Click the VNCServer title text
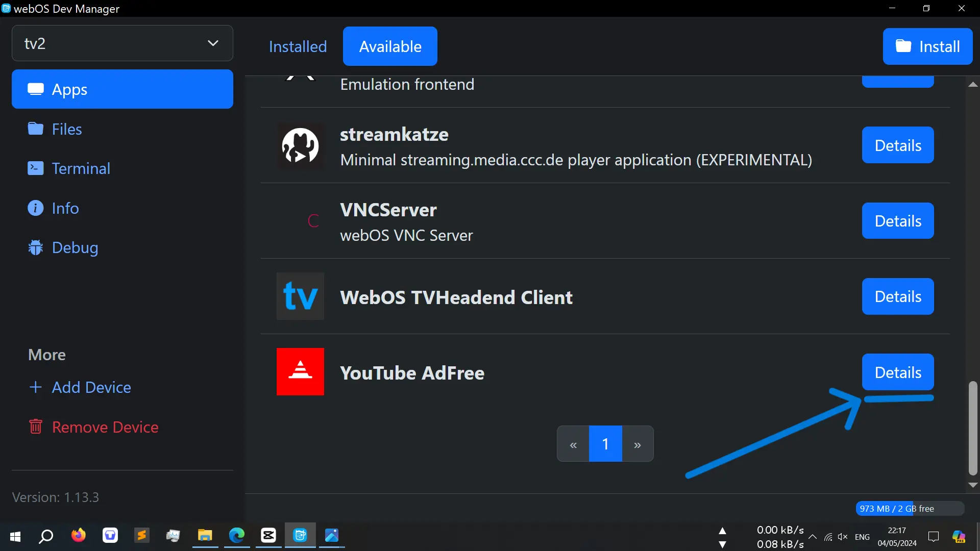980x551 pixels. coord(388,210)
